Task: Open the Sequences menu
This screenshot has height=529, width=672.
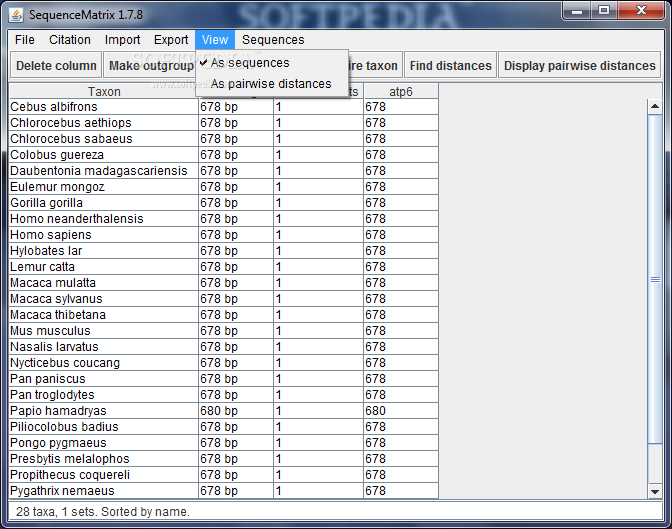Action: (x=273, y=40)
